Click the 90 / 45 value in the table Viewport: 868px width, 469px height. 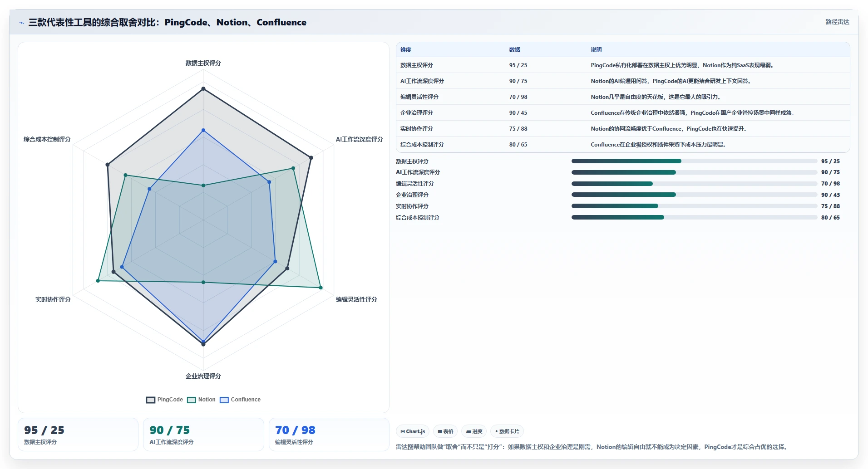[x=518, y=113]
